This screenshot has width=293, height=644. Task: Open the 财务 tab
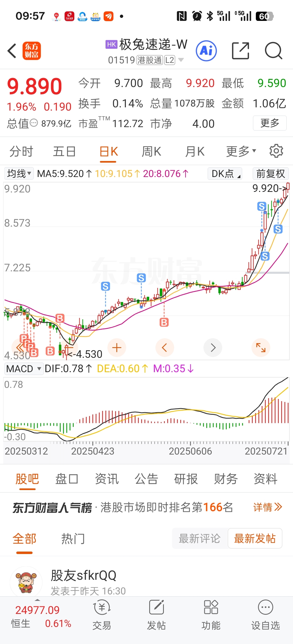tap(226, 479)
